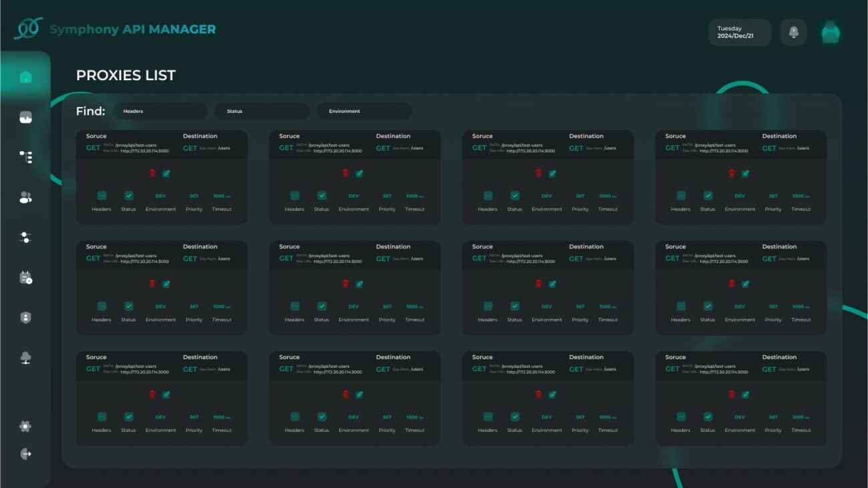Open the Environment filter dropdown

pyautogui.click(x=364, y=111)
